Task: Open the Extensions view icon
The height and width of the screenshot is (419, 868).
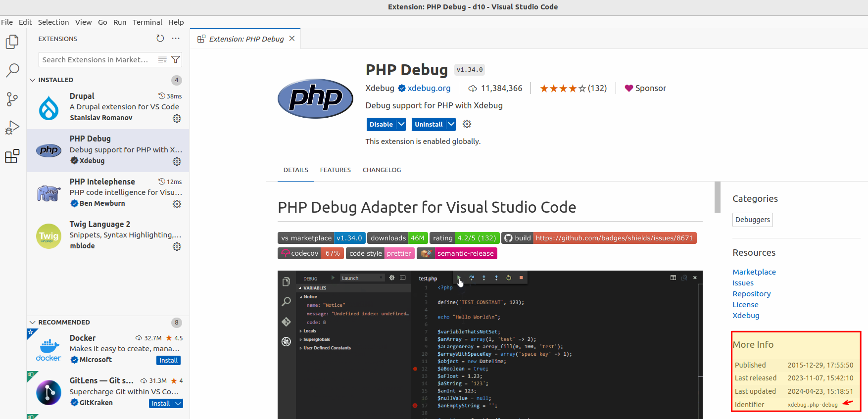Action: pyautogui.click(x=12, y=156)
